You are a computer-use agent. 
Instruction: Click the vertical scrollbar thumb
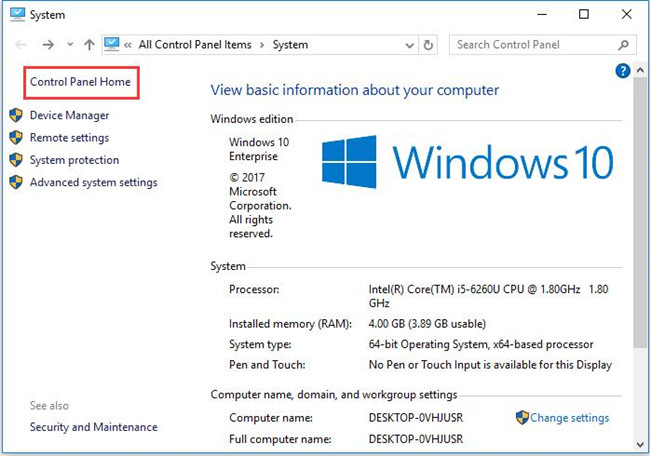[x=640, y=212]
